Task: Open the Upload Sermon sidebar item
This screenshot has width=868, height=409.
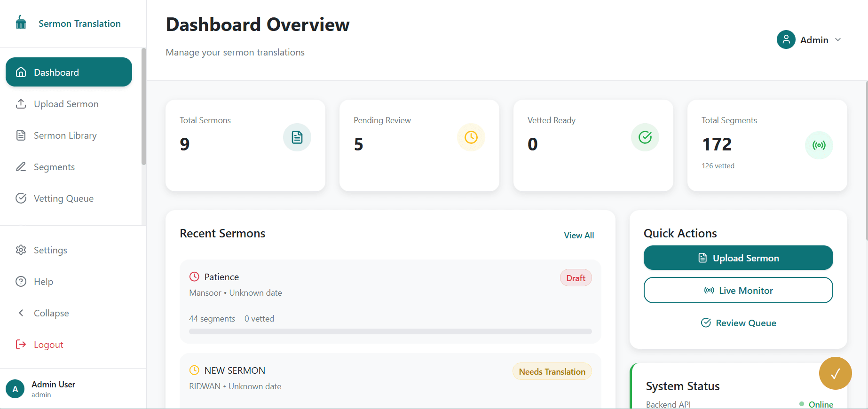Action: click(x=66, y=104)
